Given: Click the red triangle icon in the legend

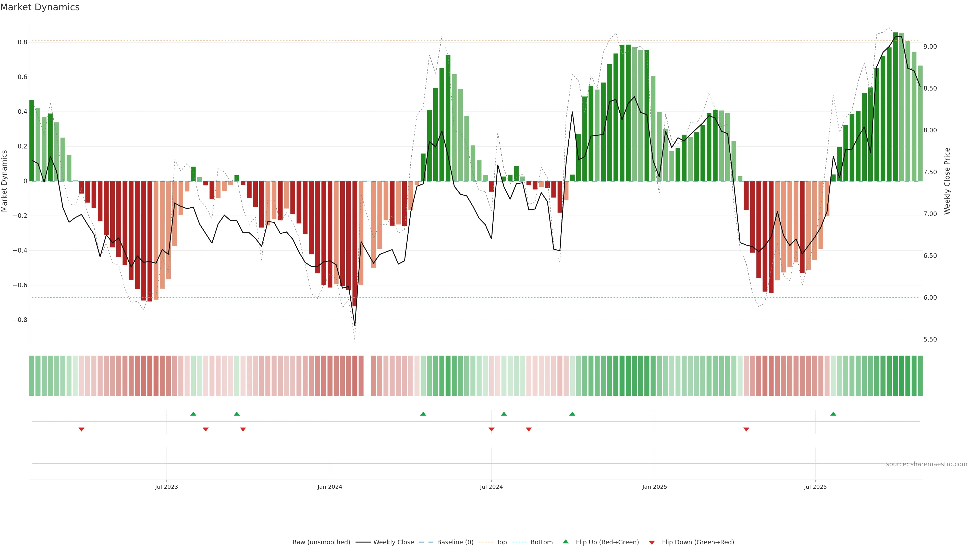Looking at the screenshot, I should [652, 542].
